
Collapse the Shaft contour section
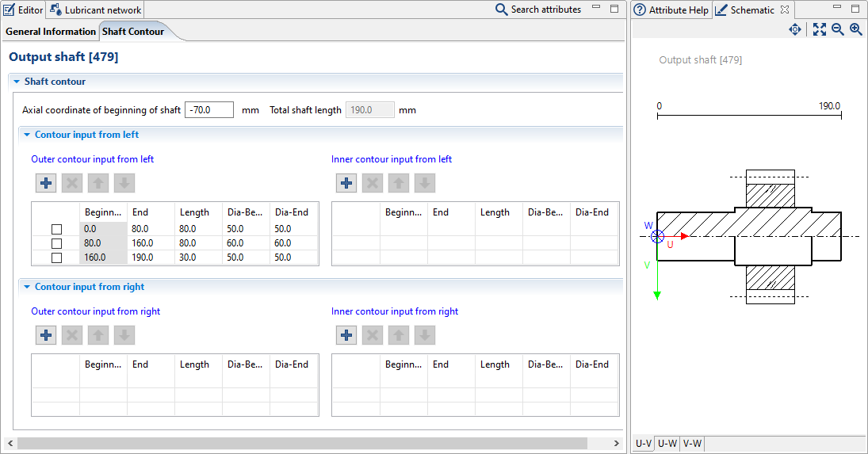[x=17, y=82]
